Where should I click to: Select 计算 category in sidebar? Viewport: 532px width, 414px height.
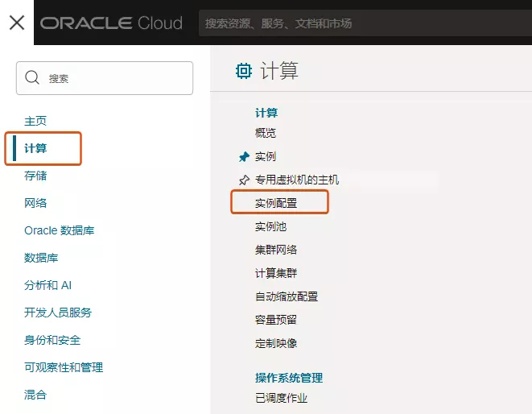[35, 148]
